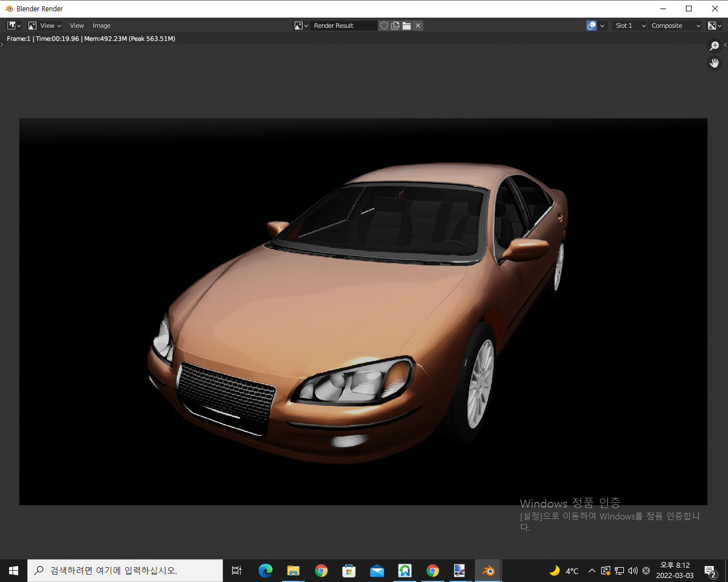Image resolution: width=728 pixels, height=582 pixels.
Task: Click the new image copy icon
Action: [395, 26]
